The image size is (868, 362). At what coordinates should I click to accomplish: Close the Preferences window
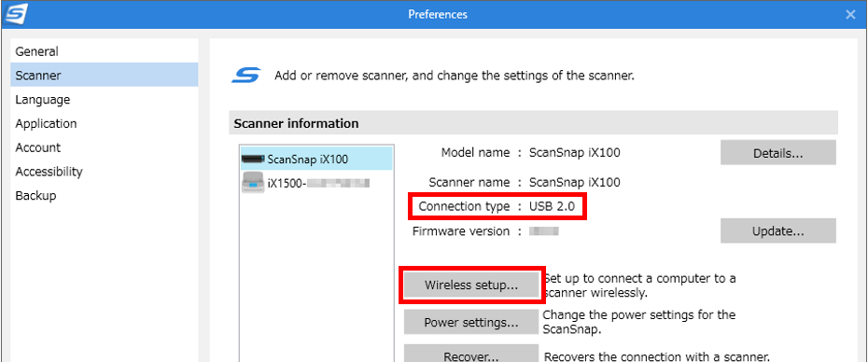pos(851,14)
